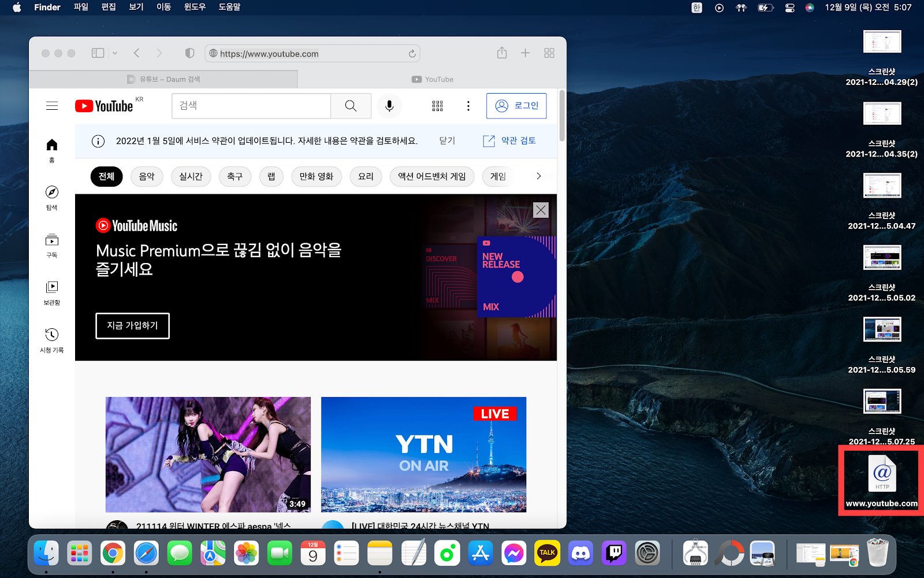Viewport: 924px width, 578px height.
Task: Open WINTER aespa video thumbnail
Action: click(208, 455)
